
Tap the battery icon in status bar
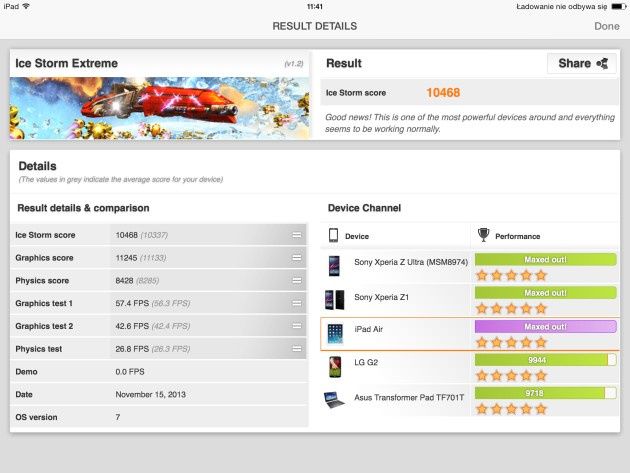618,6
